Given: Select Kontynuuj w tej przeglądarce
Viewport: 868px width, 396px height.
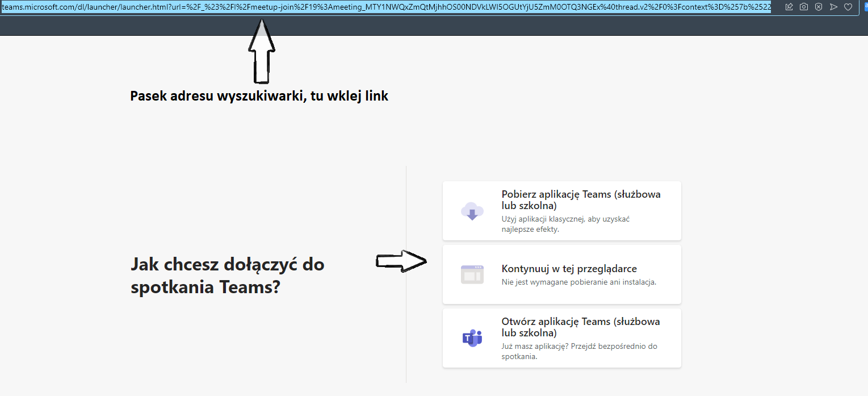Looking at the screenshot, I should (x=562, y=274).
